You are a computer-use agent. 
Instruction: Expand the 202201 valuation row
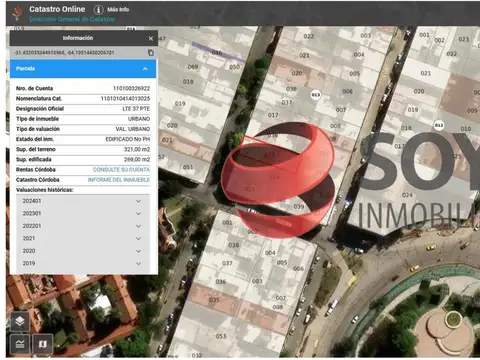click(83, 226)
